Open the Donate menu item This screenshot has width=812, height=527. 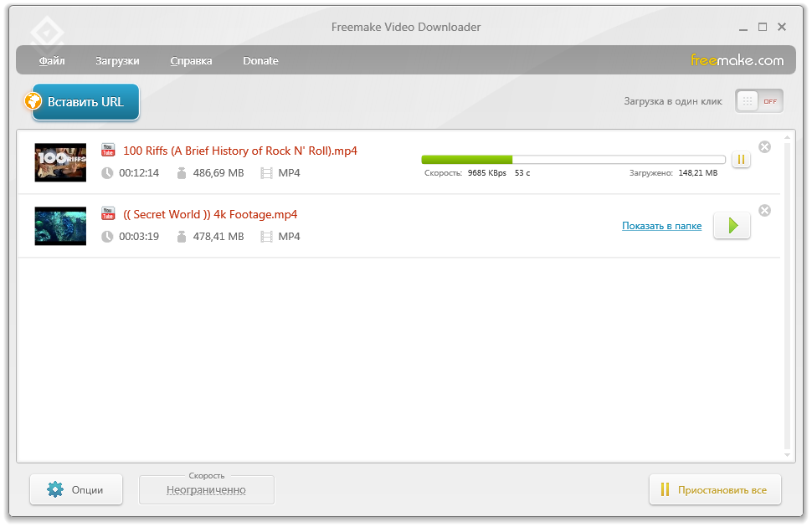click(260, 60)
